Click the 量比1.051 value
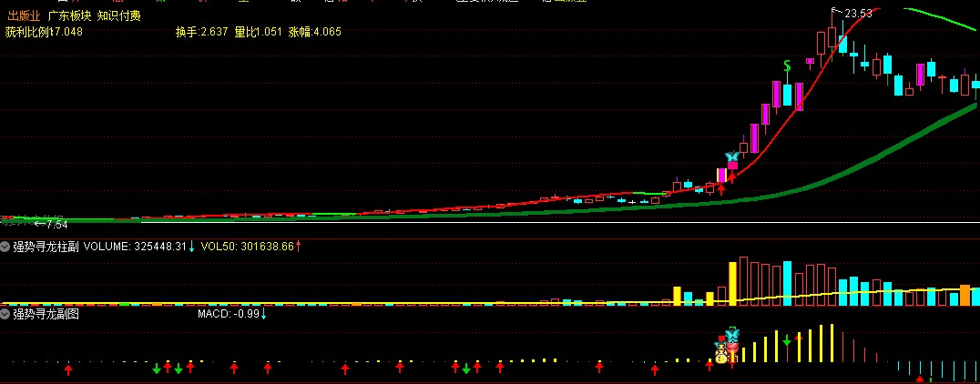Viewport: 980px width, 384px height. pos(258,31)
